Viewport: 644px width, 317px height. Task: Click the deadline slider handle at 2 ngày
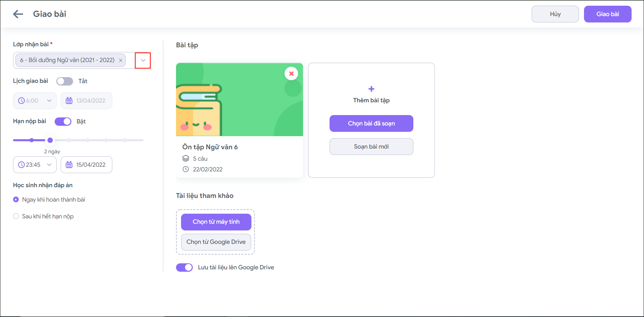tap(50, 140)
